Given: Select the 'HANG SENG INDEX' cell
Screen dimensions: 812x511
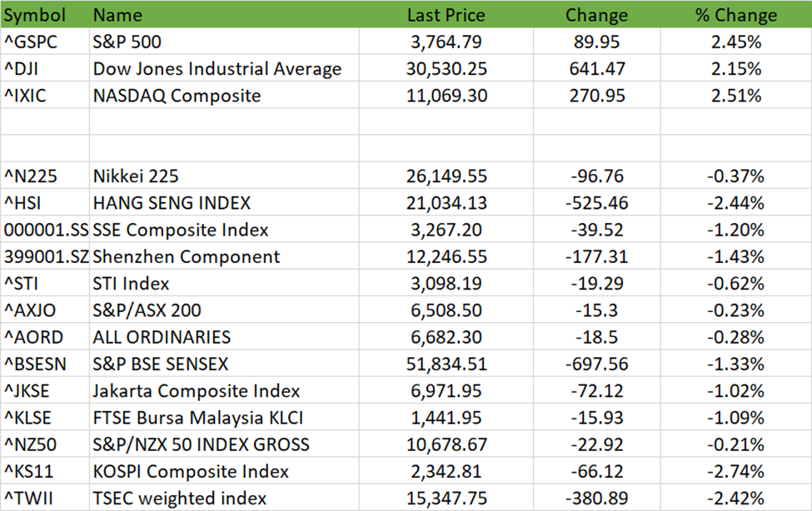Looking at the screenshot, I should (x=224, y=203).
